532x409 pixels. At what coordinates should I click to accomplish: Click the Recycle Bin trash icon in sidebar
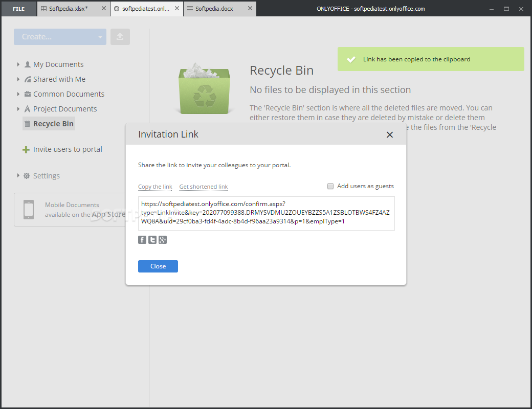28,124
